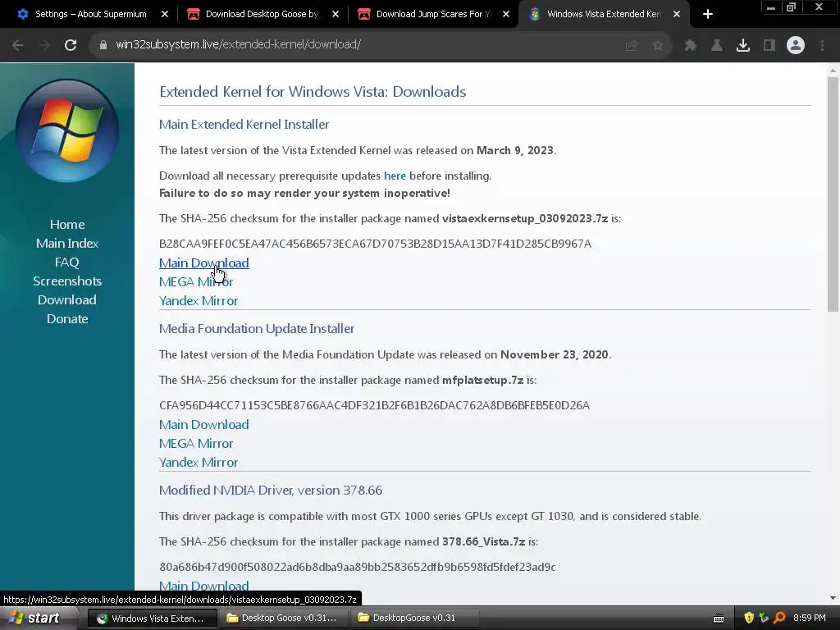
Task: Open Screenshots in the sidebar
Action: pyautogui.click(x=67, y=281)
